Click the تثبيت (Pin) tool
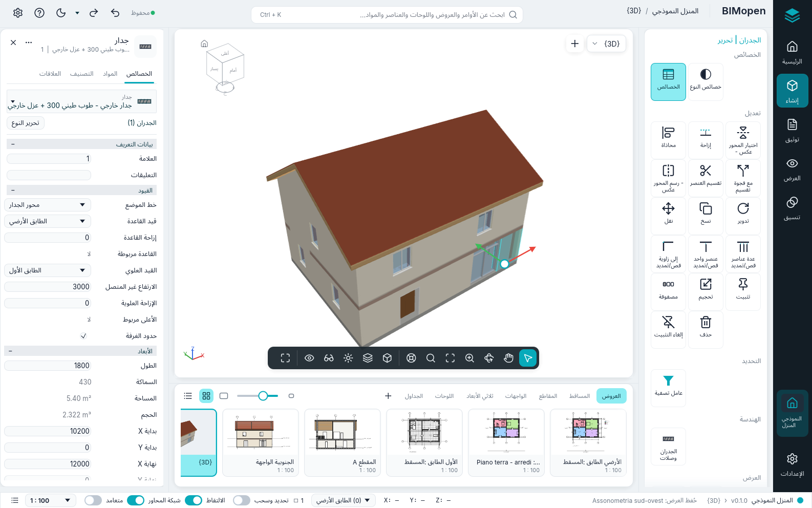Screen dimensions: 812x508 743,291
